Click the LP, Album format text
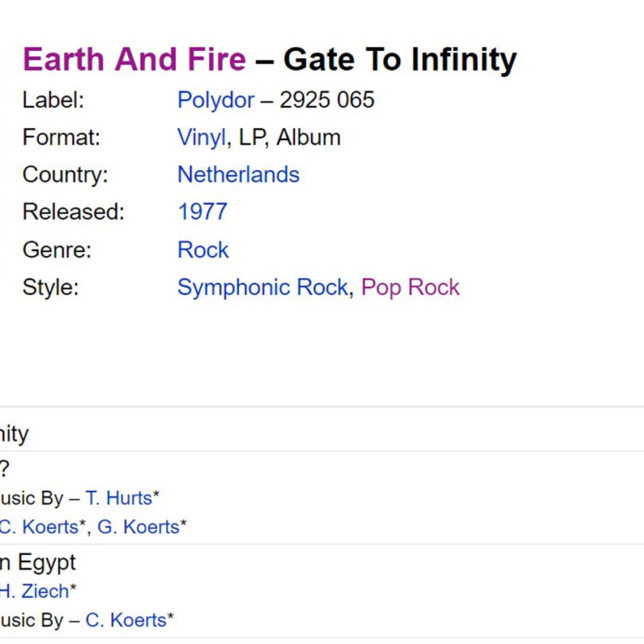This screenshot has height=644, width=644. (x=289, y=138)
